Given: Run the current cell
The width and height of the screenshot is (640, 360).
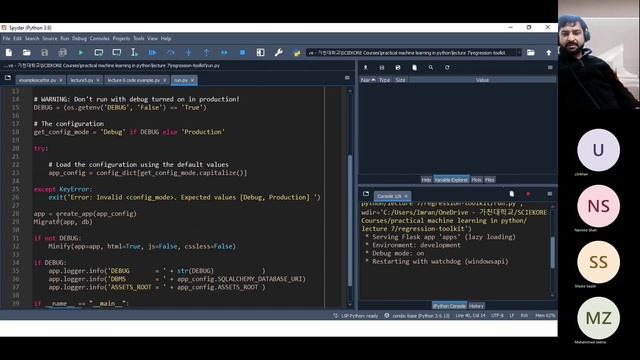Looking at the screenshot, I should coord(99,53).
